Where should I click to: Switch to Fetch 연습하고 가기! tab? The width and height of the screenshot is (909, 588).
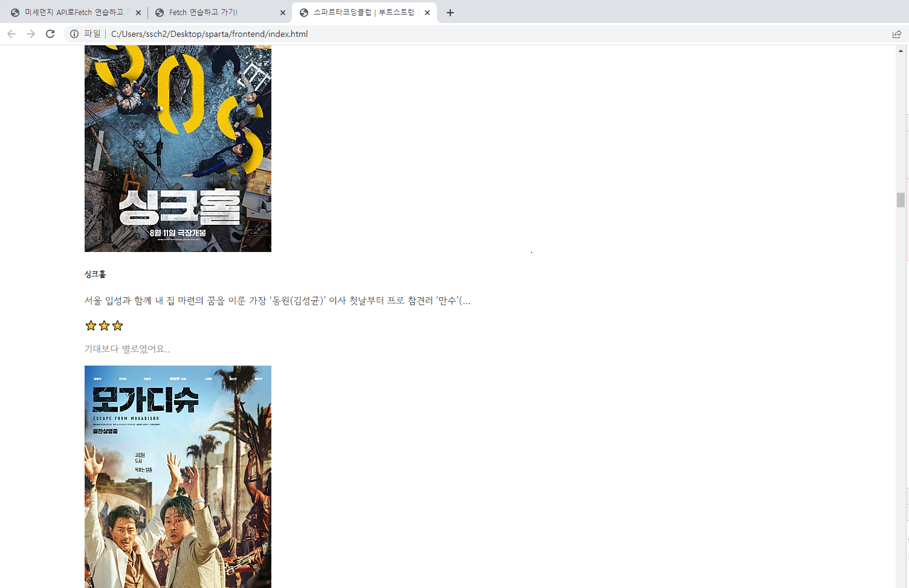pyautogui.click(x=220, y=13)
